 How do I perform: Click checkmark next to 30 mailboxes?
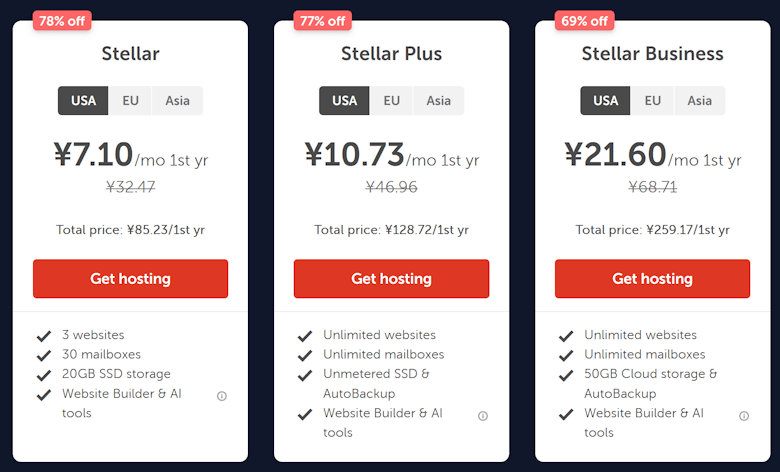[x=43, y=355]
